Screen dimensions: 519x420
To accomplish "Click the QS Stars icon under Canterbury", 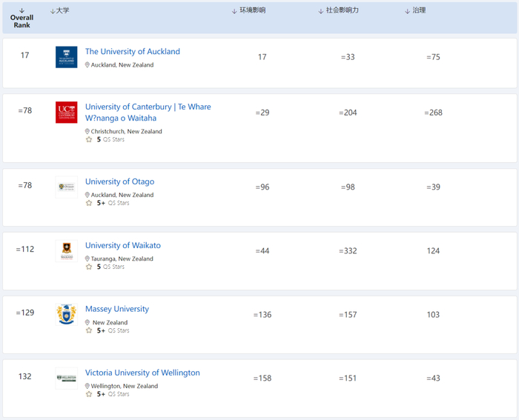I will coord(89,139).
